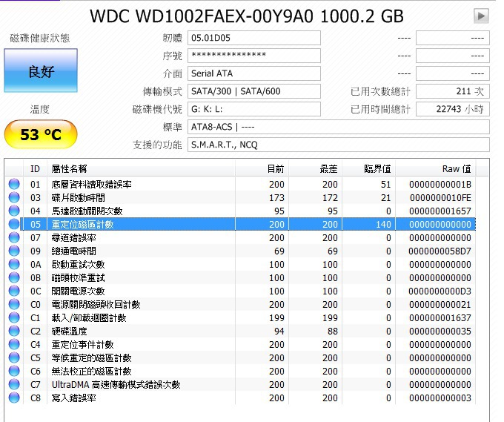Click the threshold value 140
Screen dimensions: 504x422
[x=383, y=225]
